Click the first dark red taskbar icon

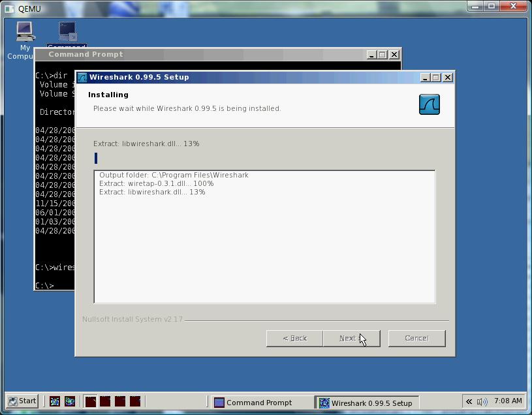[91, 401]
